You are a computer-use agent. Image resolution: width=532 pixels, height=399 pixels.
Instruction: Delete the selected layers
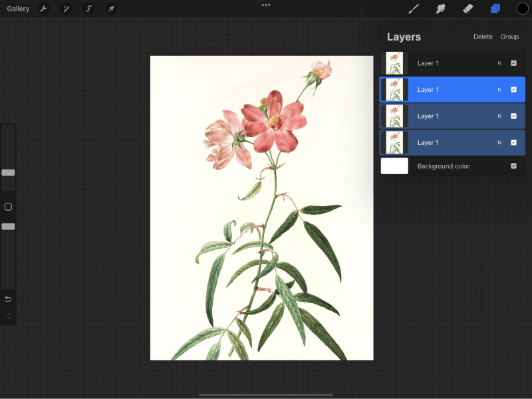(x=483, y=37)
